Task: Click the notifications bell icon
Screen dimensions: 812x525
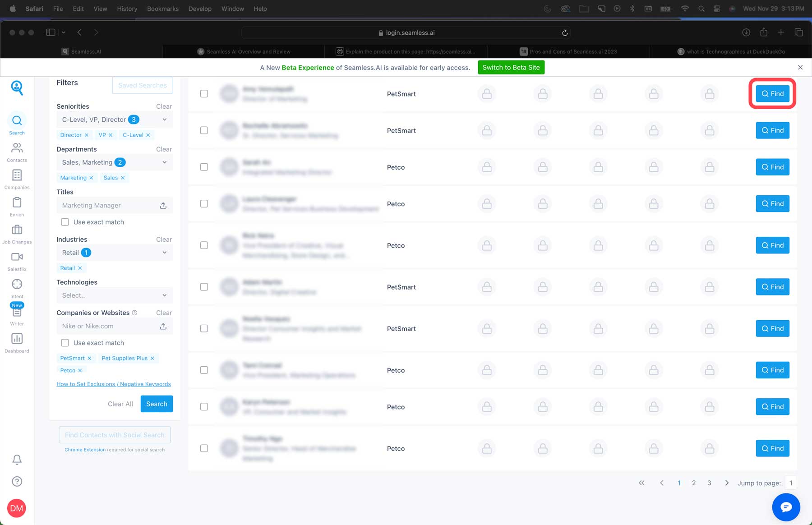Action: coord(17,460)
